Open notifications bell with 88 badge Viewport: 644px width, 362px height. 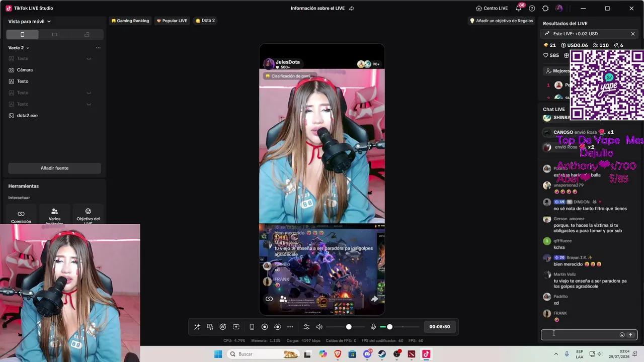coord(519,8)
